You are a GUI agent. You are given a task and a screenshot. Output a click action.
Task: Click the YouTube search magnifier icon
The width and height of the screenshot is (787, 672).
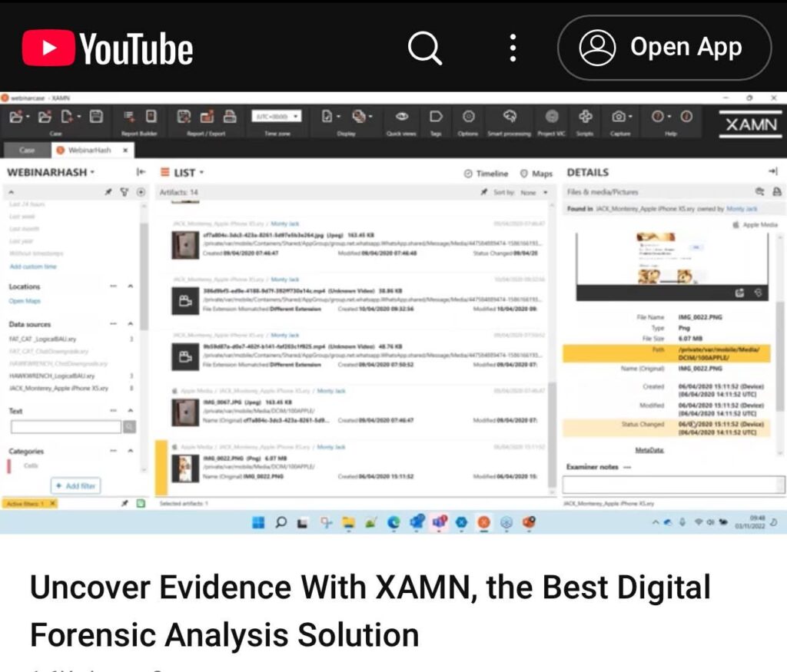[x=424, y=48]
